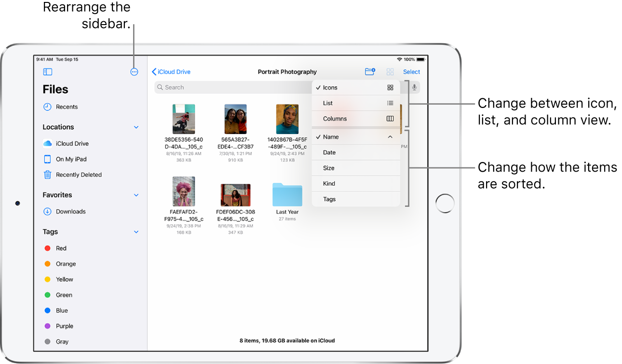Sort items by Name
622x364 pixels.
click(x=356, y=137)
